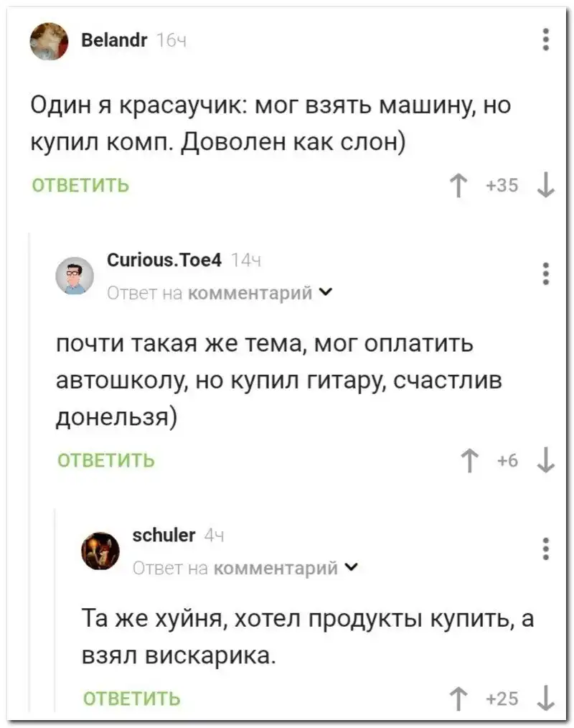The width and height of the screenshot is (574, 728).
Task: Open Belandr's profile via username
Action: click(115, 40)
